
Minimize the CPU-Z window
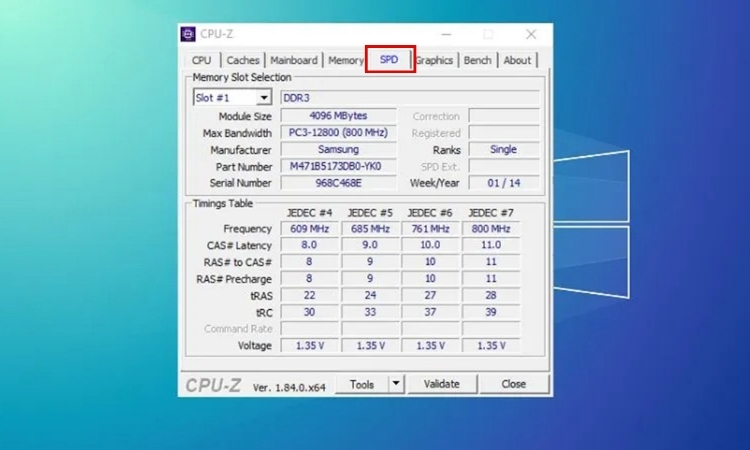point(449,34)
